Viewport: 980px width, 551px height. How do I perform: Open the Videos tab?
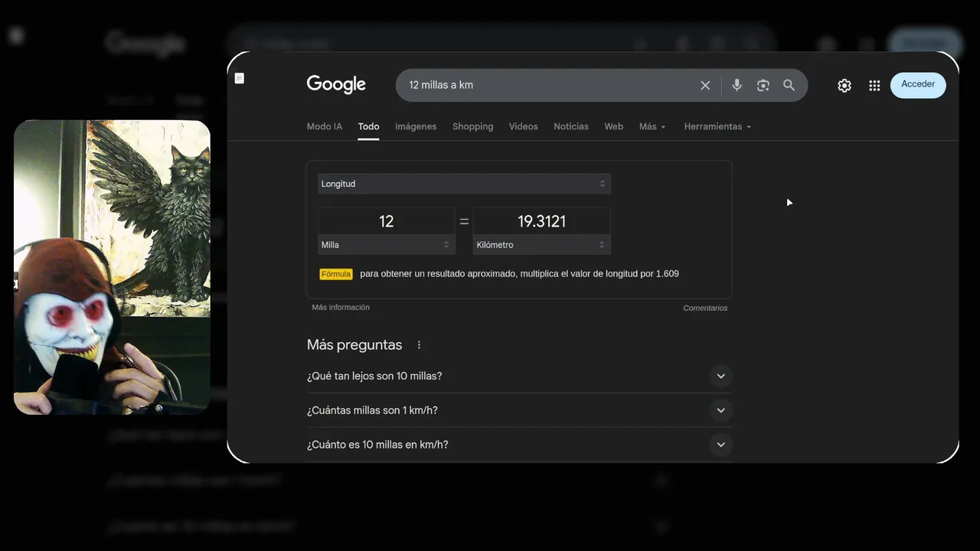tap(523, 127)
